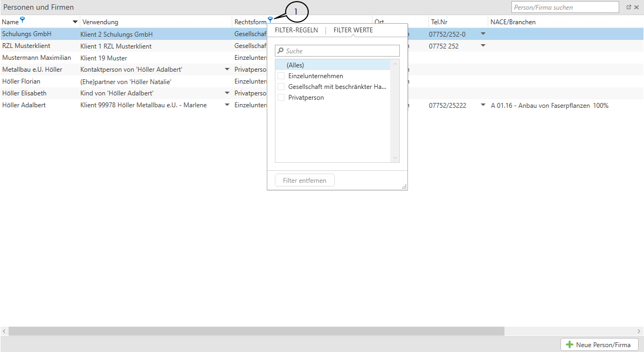The width and height of the screenshot is (644, 352).
Task: Click the filter icon beside Rechtsform header
Action: 270,20
